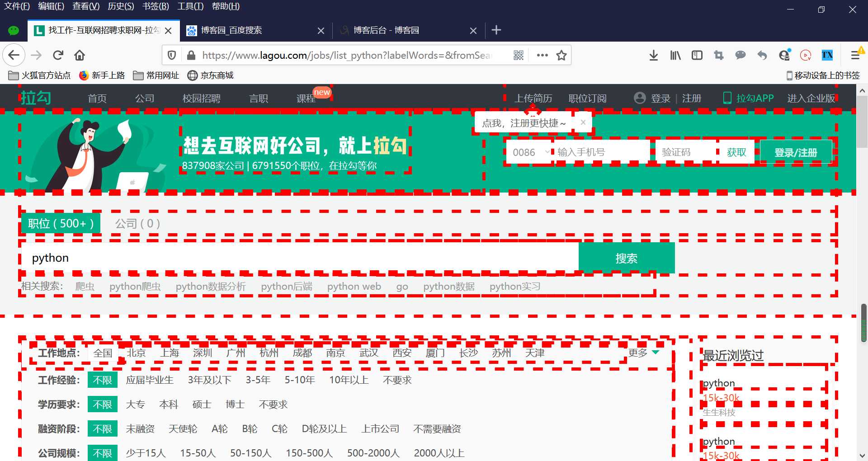
Task: Click the 验证码 input field
Action: (687, 152)
